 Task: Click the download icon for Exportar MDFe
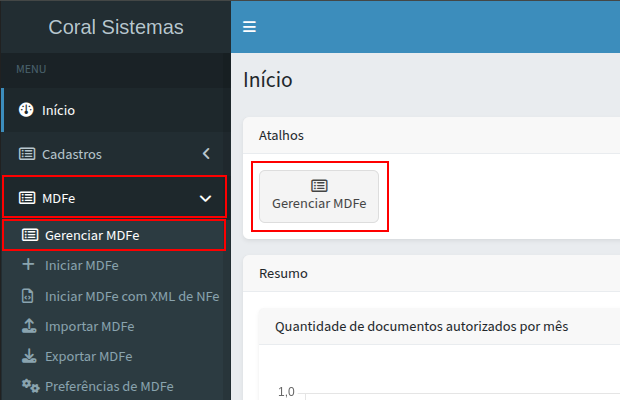click(28, 356)
